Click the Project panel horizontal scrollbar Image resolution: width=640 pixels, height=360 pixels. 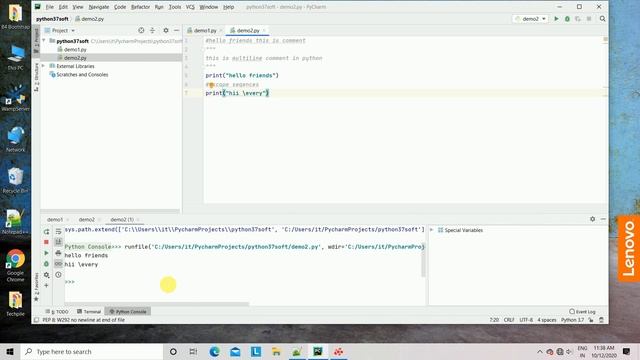tap(110, 211)
